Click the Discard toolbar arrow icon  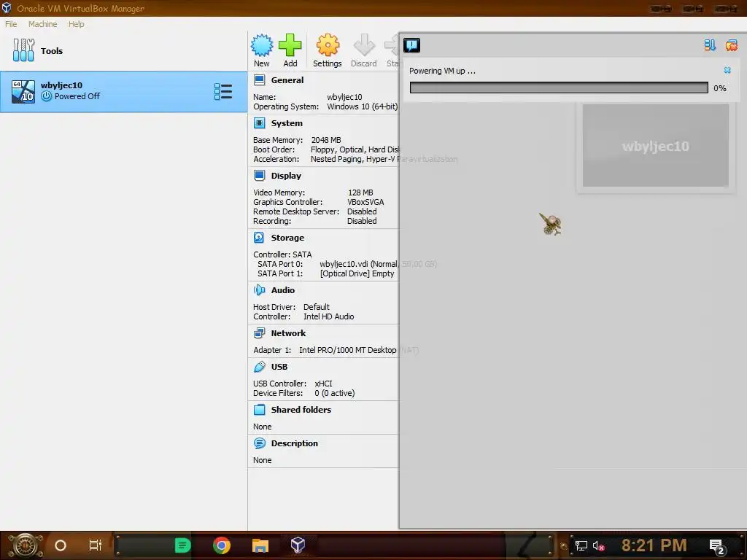click(364, 45)
